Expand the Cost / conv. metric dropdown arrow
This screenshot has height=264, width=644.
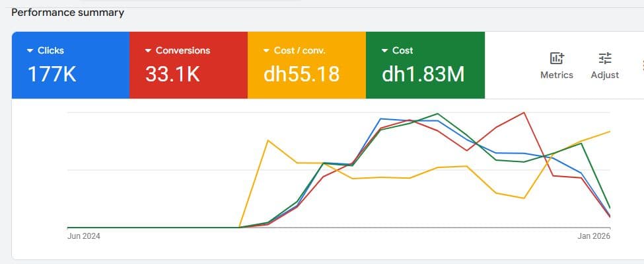[267, 50]
